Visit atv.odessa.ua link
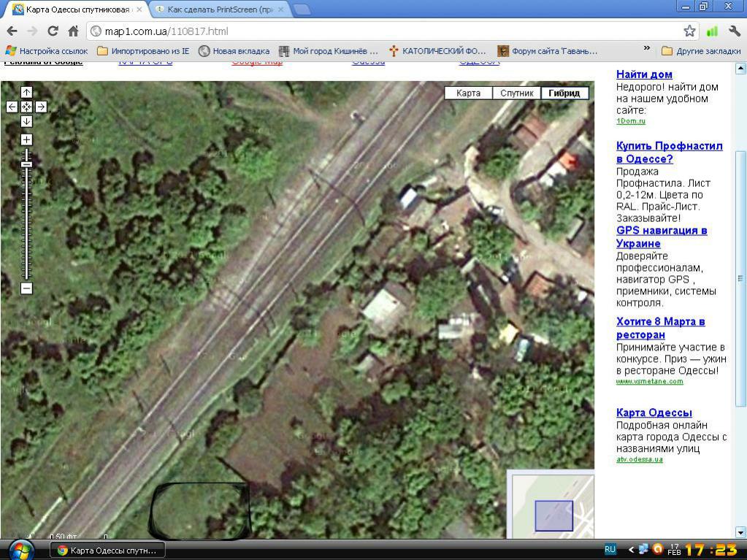The width and height of the screenshot is (747, 560). click(x=640, y=459)
